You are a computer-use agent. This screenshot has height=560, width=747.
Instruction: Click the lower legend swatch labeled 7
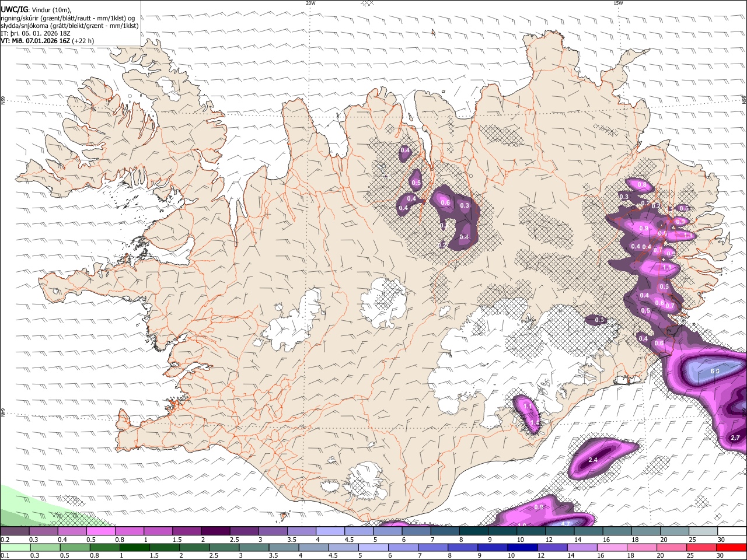(433, 547)
